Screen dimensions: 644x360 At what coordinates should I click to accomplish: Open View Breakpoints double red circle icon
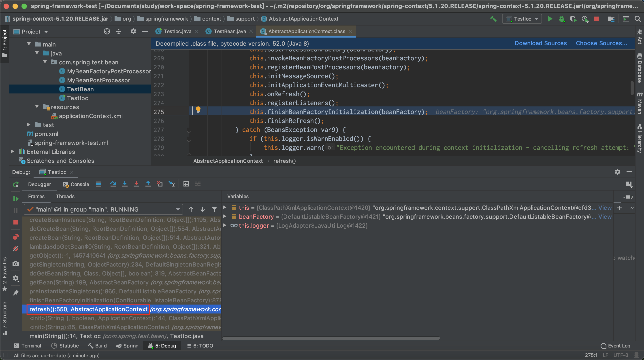15,237
